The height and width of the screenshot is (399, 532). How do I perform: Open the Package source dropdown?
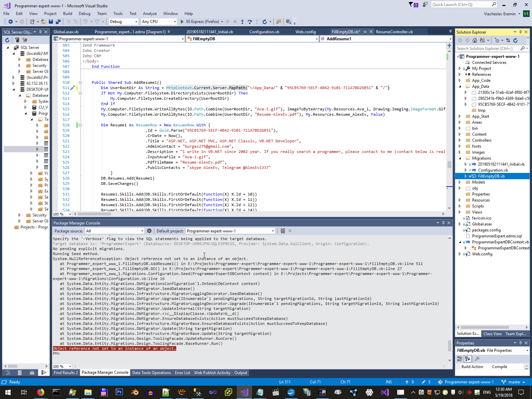tap(115, 231)
